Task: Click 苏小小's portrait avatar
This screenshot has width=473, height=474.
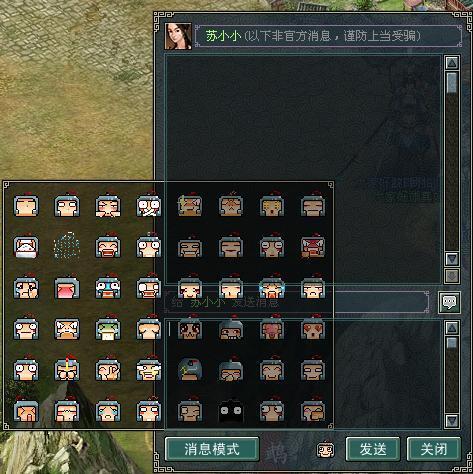Action: coord(178,36)
